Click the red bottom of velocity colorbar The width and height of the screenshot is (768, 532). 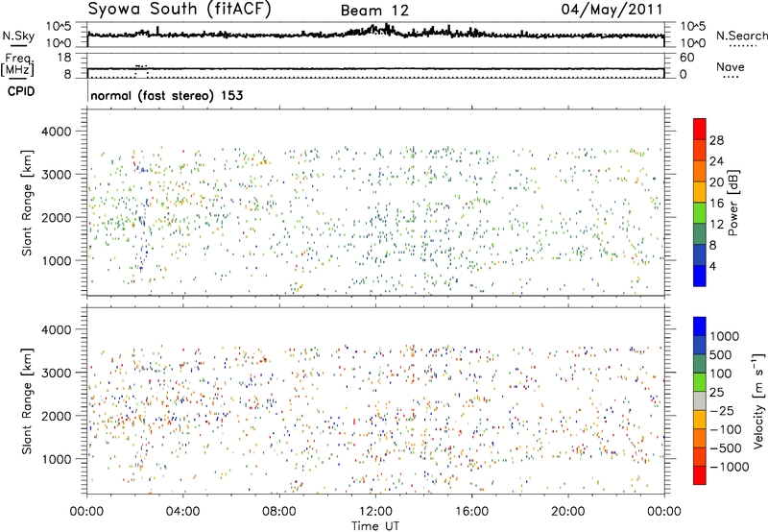click(700, 475)
